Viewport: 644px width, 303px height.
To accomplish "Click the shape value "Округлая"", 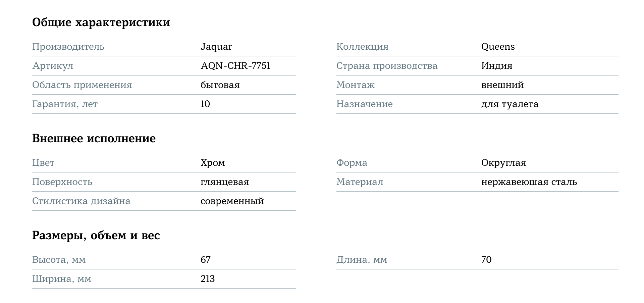I will [x=503, y=163].
